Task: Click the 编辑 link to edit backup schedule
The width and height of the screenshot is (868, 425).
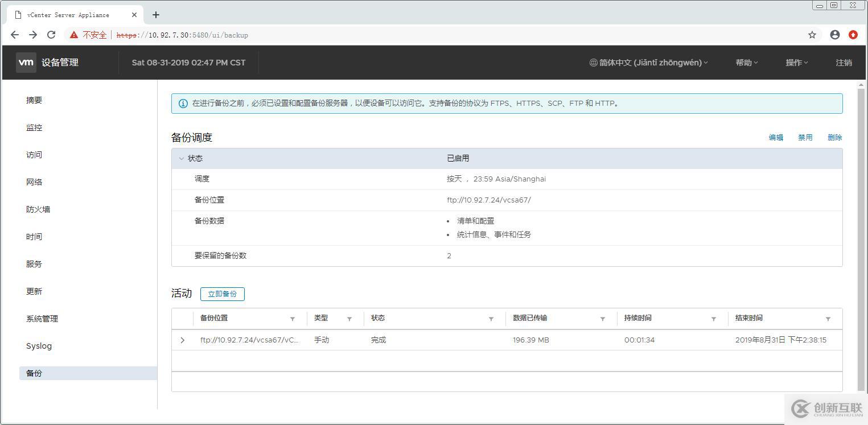Action: point(775,137)
